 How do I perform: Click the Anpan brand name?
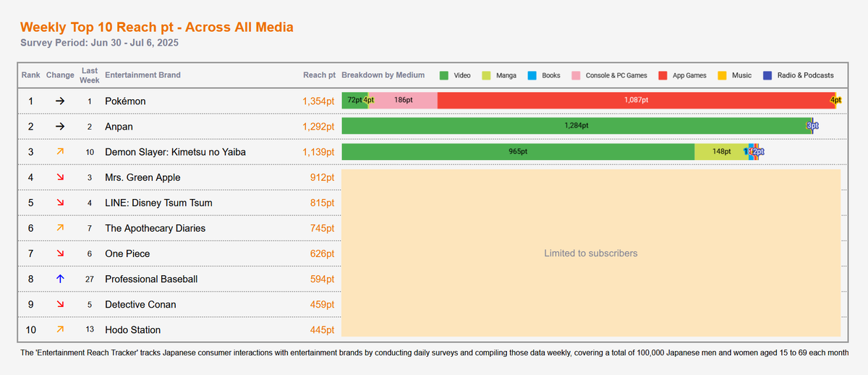click(119, 127)
